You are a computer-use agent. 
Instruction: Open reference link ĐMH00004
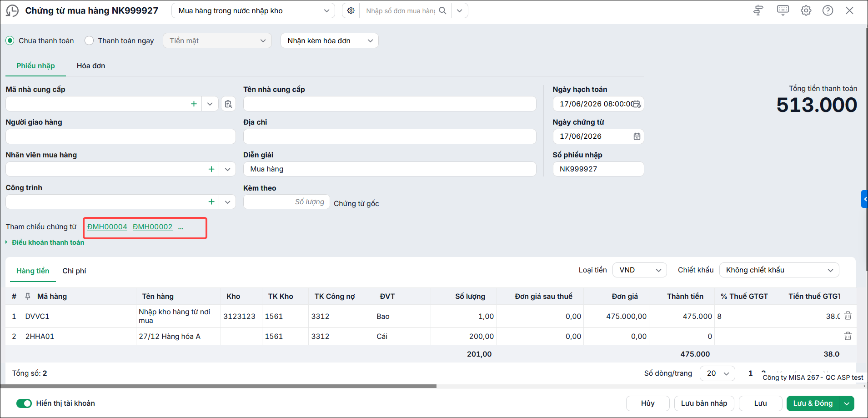pyautogui.click(x=107, y=227)
